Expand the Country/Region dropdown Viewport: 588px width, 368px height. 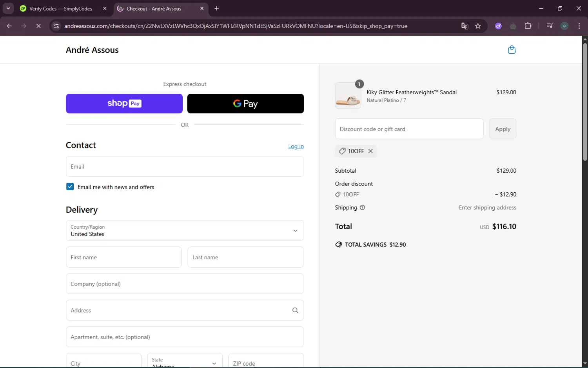[x=185, y=230]
